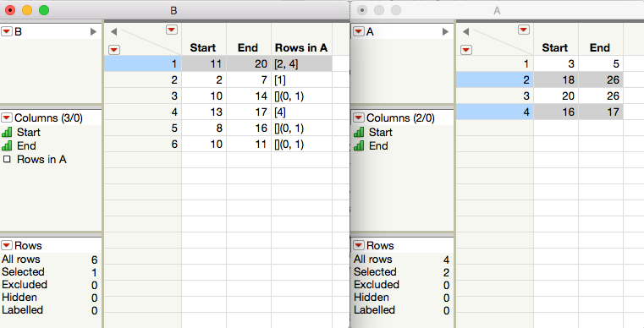The width and height of the screenshot is (644, 328).
Task: Click the Start column icon in window B
Action: 7,132
